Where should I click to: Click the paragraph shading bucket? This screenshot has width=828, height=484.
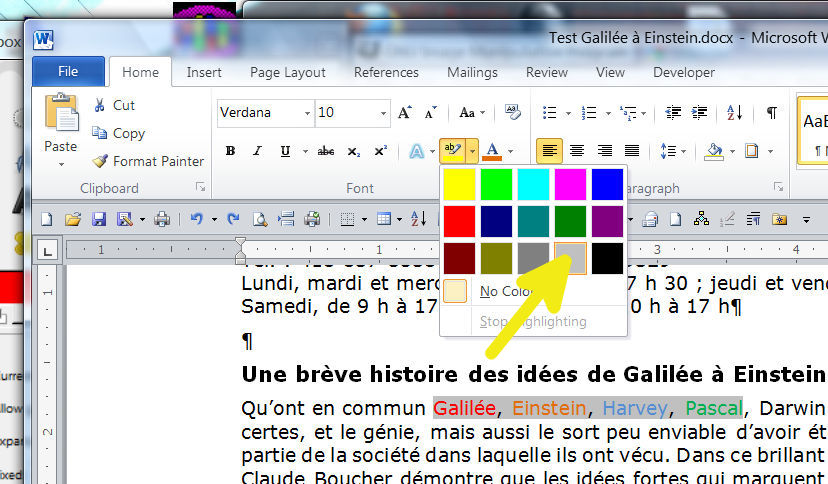pyautogui.click(x=714, y=151)
